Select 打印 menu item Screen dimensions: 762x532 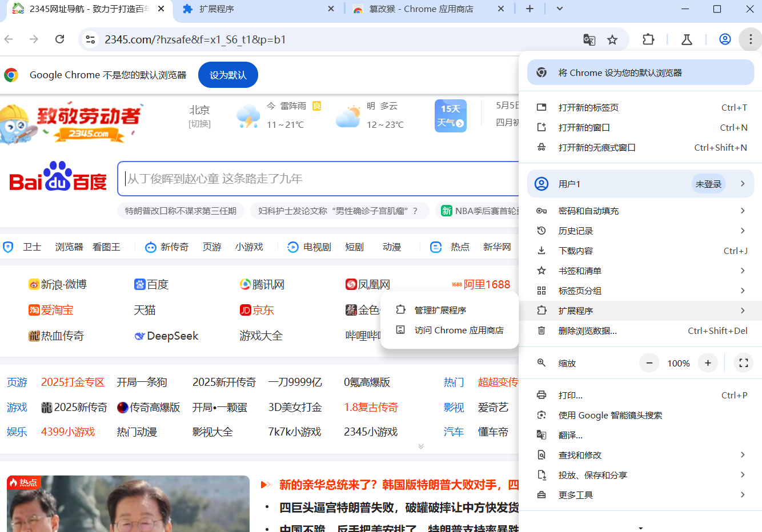[x=640, y=395]
